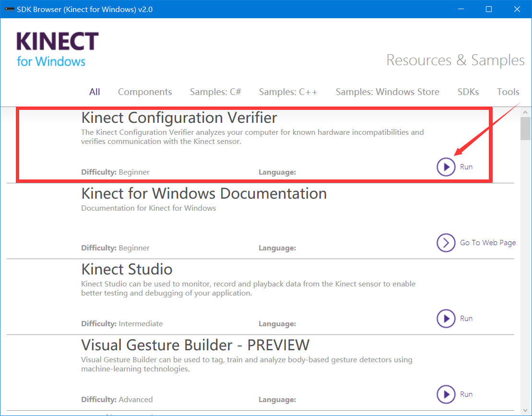View the Samples: Windows Store listings
Viewport: 532px width, 416px height.
pos(387,92)
